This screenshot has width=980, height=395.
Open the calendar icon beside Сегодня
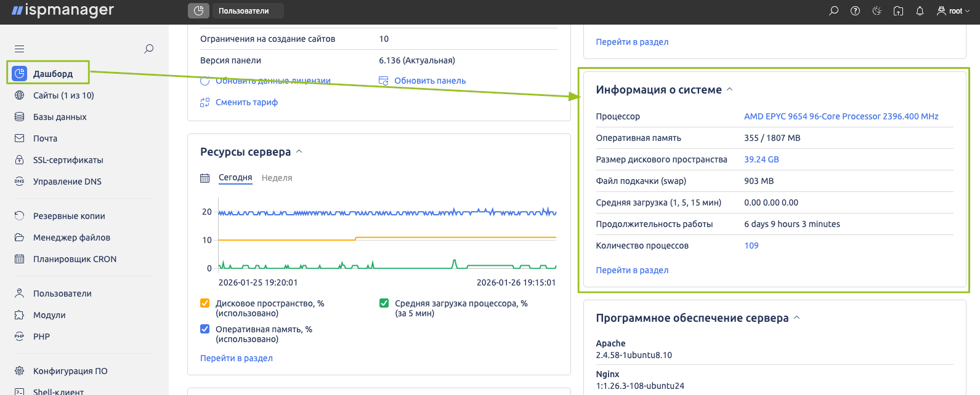(205, 178)
